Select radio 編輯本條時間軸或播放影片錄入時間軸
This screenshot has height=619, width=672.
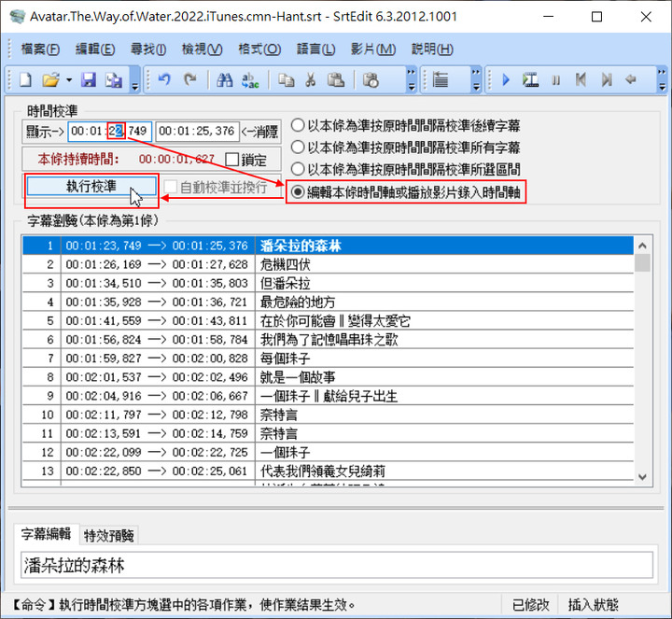405,192
